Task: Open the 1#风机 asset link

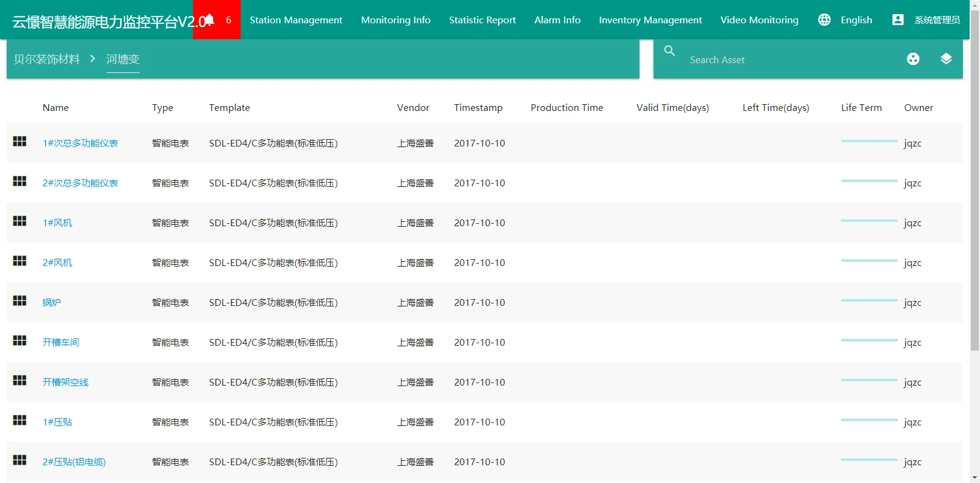Action: coord(58,223)
